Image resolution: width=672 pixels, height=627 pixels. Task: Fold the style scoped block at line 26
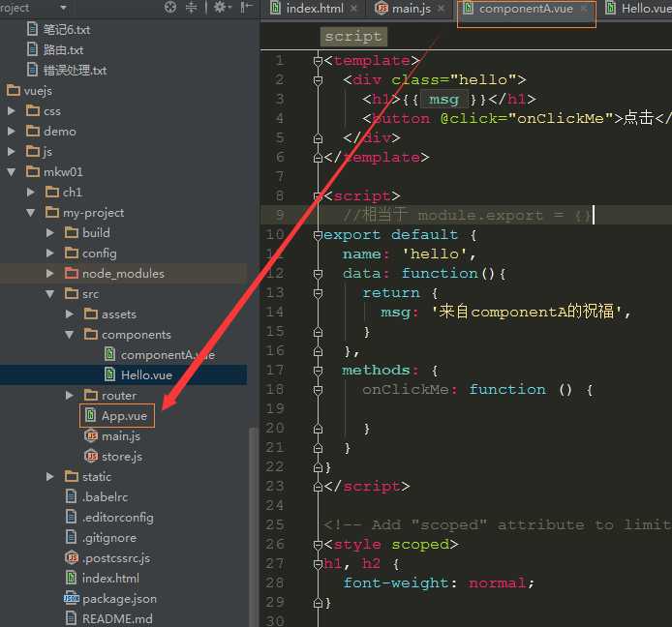click(318, 545)
